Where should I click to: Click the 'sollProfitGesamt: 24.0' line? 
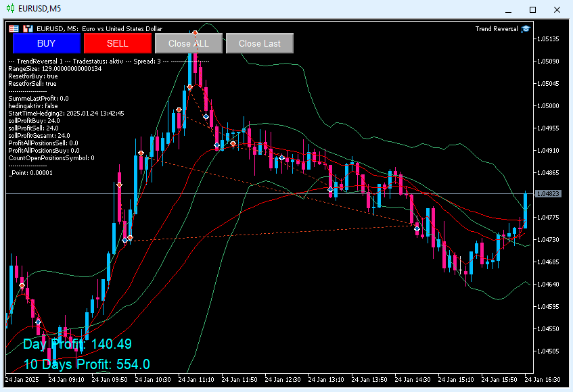pyautogui.click(x=39, y=135)
